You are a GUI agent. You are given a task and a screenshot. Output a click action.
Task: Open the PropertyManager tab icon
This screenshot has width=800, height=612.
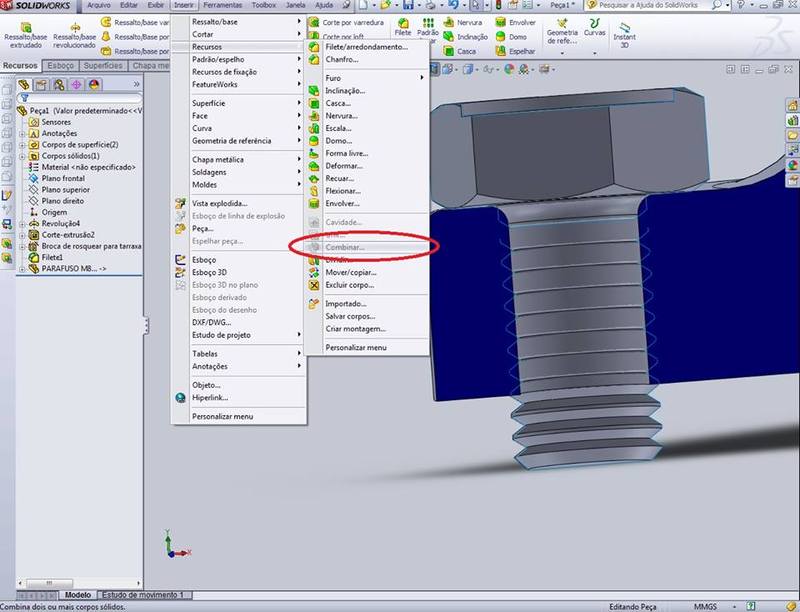tap(41, 85)
